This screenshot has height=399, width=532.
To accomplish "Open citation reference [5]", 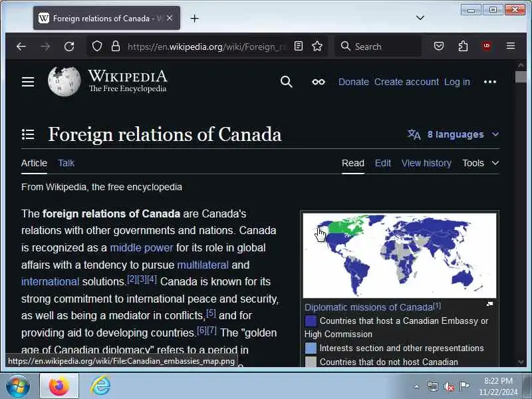I will [x=211, y=313].
